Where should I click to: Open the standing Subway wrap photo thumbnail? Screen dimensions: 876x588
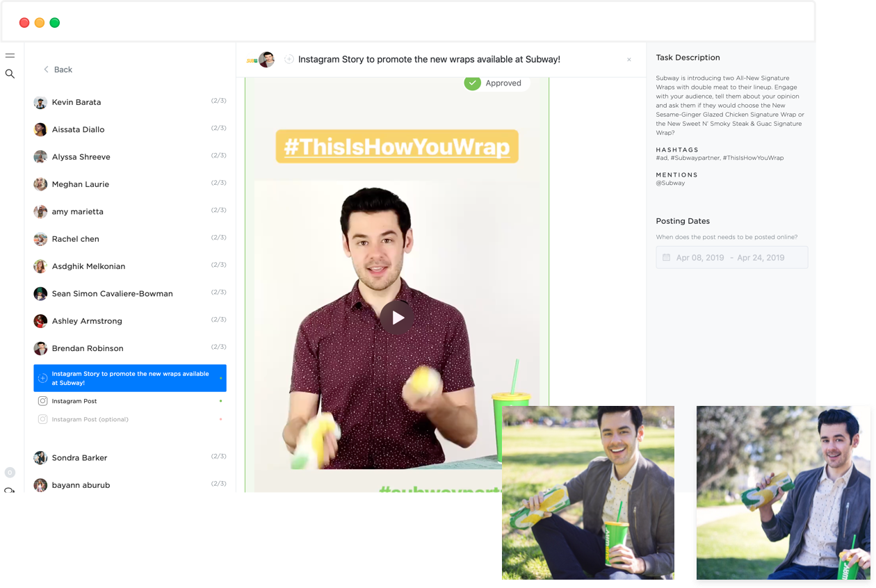(784, 493)
